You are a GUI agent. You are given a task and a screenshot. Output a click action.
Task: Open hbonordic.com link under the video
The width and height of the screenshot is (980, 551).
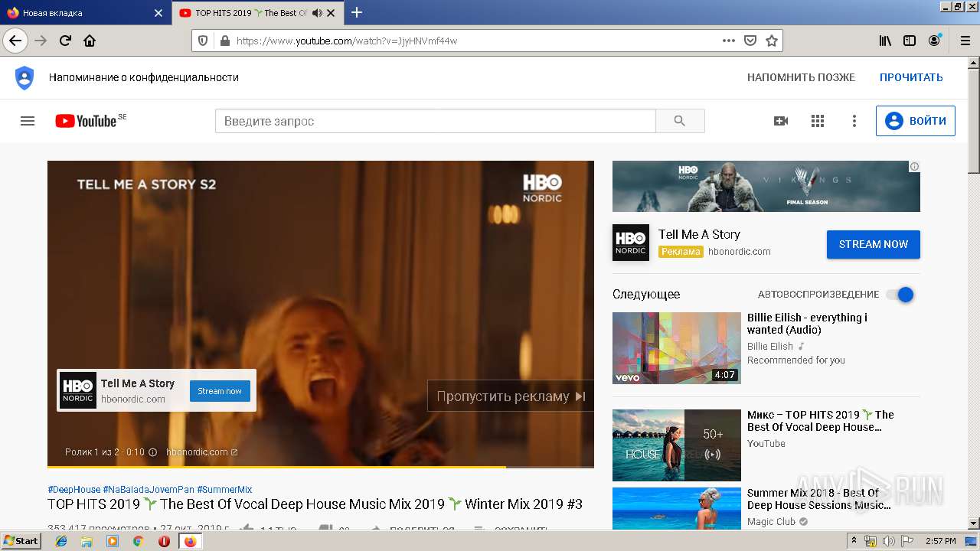pos(202,452)
